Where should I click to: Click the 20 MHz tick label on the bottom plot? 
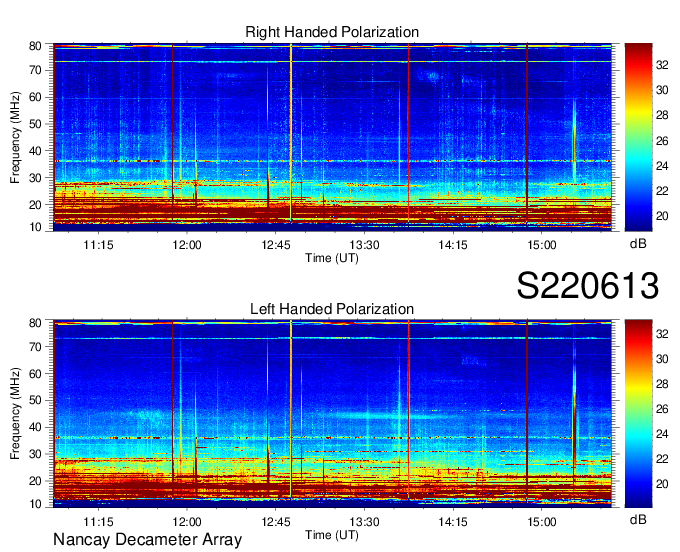tap(35, 481)
